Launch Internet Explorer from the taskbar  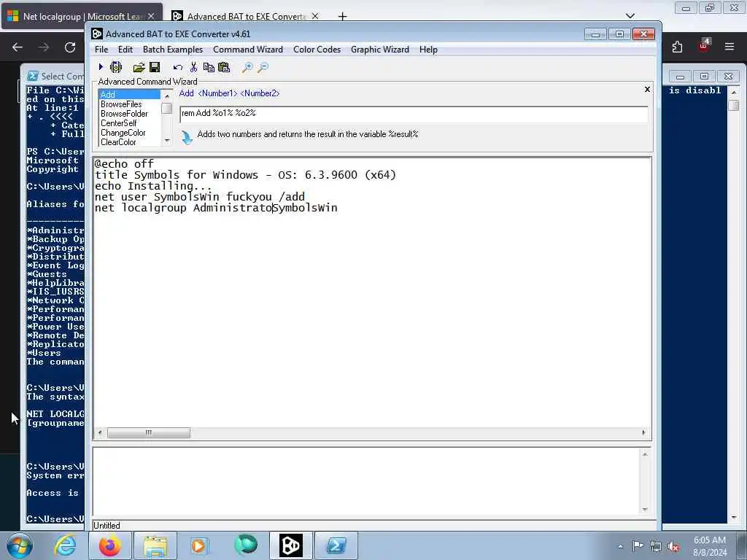tap(65, 545)
